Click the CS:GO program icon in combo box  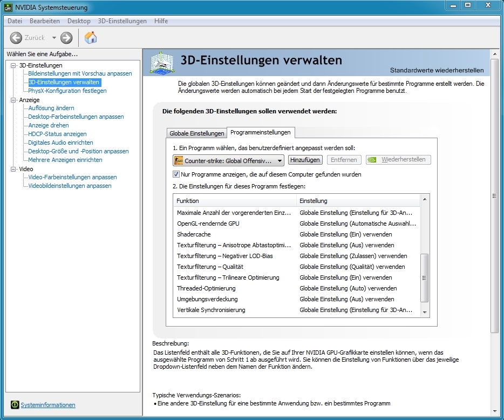(179, 160)
